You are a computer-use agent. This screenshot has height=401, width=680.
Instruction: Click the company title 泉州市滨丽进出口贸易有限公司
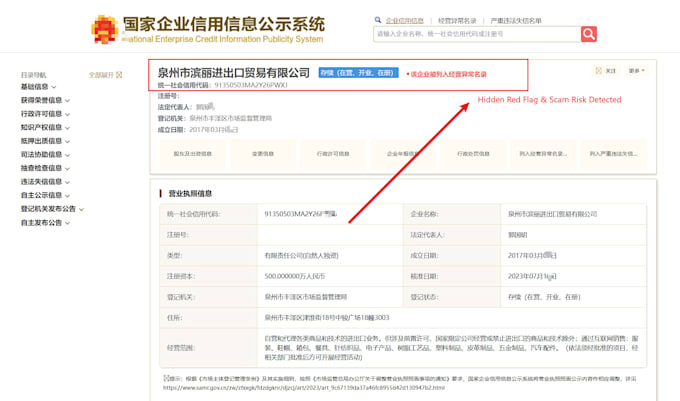coord(233,72)
